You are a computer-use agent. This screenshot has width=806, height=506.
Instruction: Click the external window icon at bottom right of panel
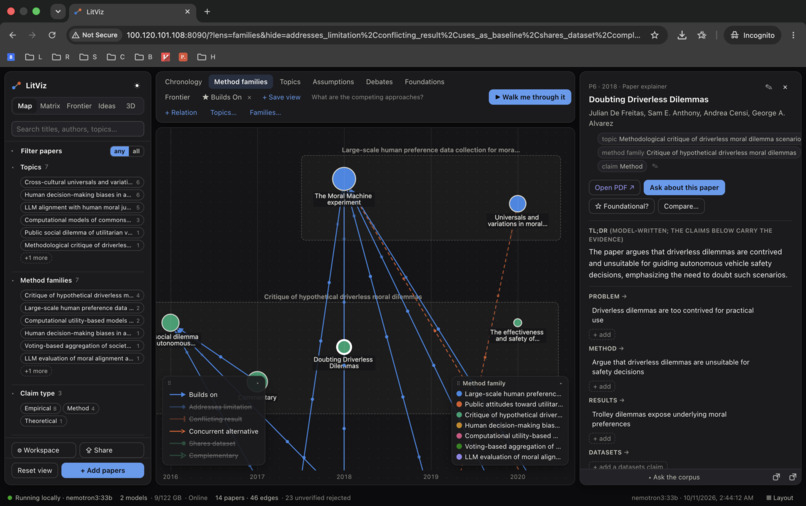793,477
